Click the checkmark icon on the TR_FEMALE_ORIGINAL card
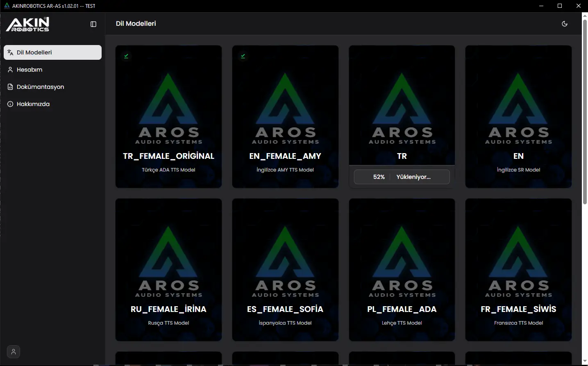Screen dimensions: 588x366 pos(126,56)
